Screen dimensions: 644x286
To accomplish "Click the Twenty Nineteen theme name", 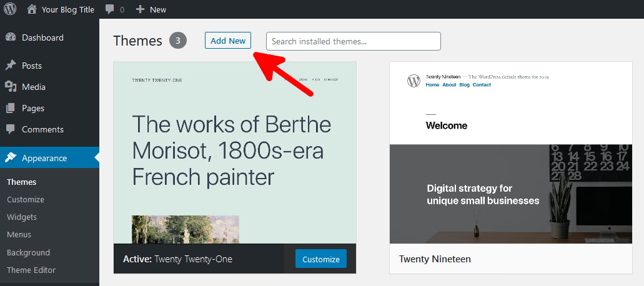I will click(x=435, y=259).
